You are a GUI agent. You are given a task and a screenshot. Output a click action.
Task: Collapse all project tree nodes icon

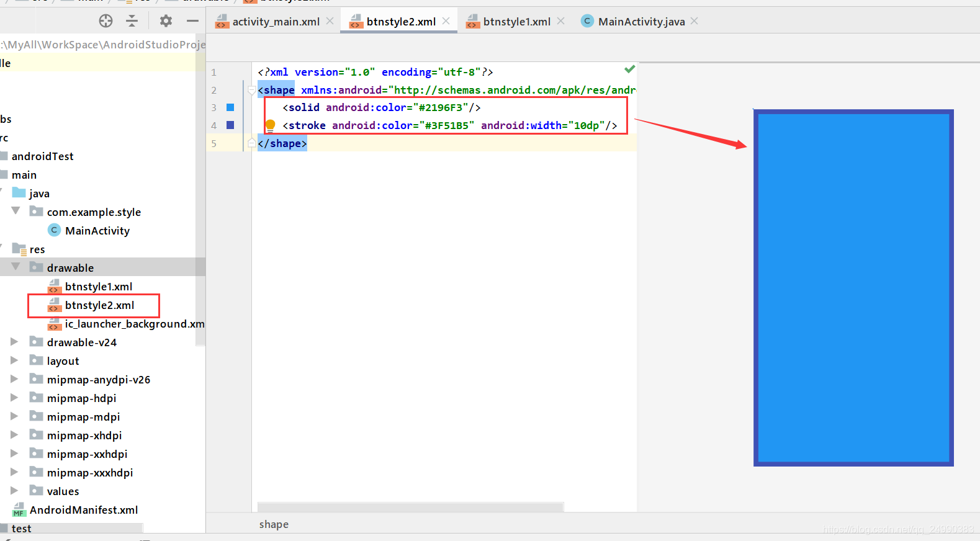point(132,21)
